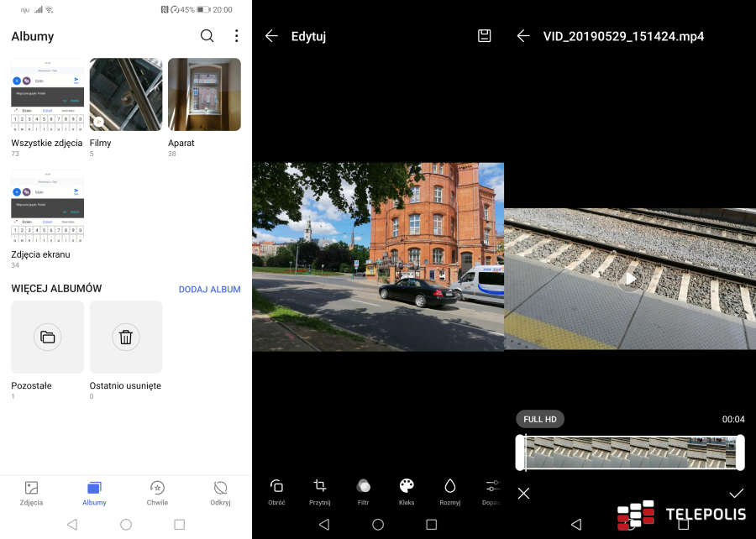
Task: Choose the Kleks color splash tool
Action: pos(407,491)
